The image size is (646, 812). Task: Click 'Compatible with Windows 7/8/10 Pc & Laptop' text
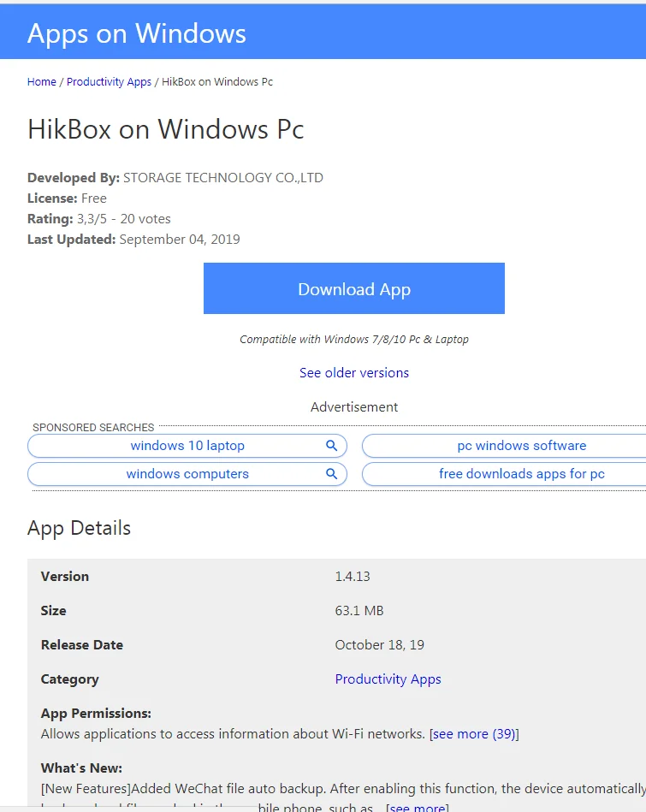click(x=354, y=340)
